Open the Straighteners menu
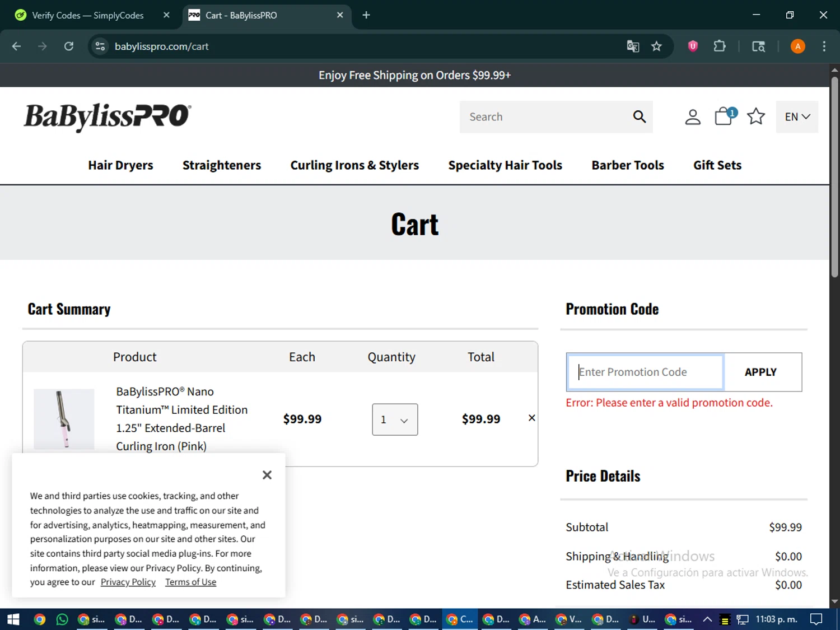 (x=222, y=165)
